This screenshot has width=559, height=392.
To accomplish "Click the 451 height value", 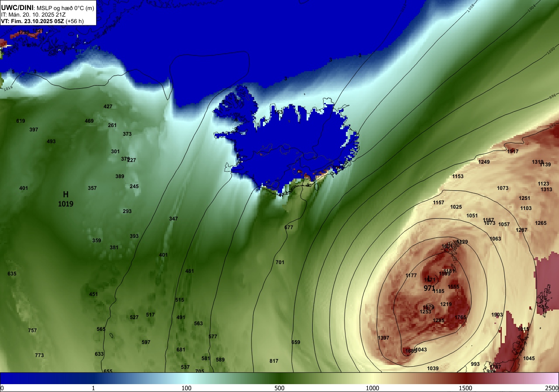I will tap(93, 294).
